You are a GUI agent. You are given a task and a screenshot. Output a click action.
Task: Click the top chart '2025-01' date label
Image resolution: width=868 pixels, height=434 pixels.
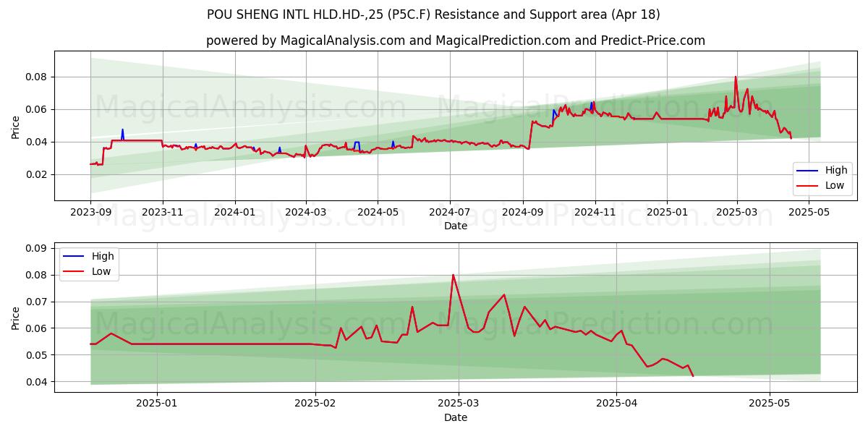pos(667,213)
